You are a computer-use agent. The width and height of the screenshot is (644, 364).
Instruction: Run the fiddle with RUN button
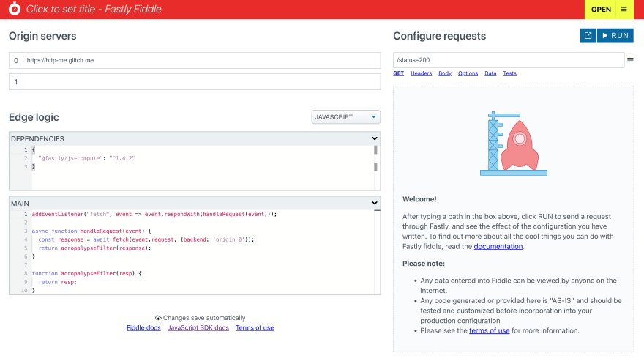[615, 36]
